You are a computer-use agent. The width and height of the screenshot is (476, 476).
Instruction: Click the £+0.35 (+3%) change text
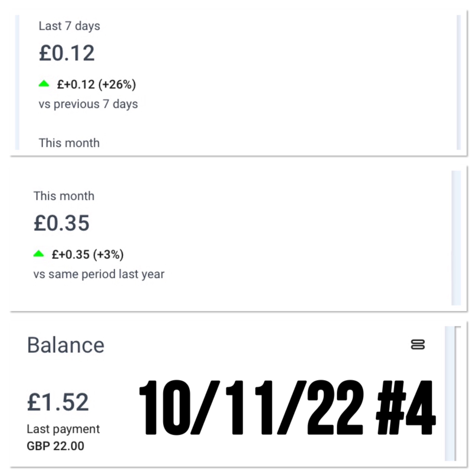[88, 254]
